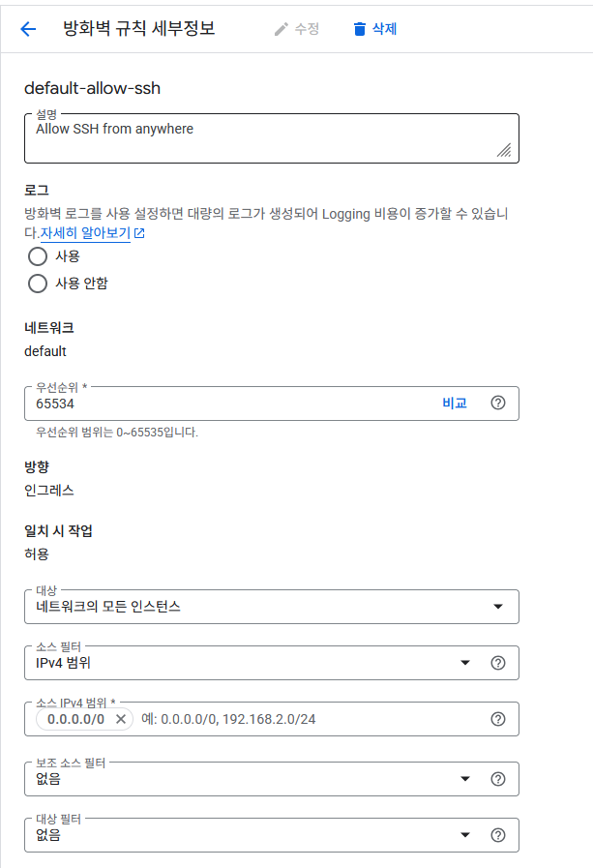Open the help icon for source IPv4 range
Viewport: 593px width, 868px height.
tap(498, 719)
